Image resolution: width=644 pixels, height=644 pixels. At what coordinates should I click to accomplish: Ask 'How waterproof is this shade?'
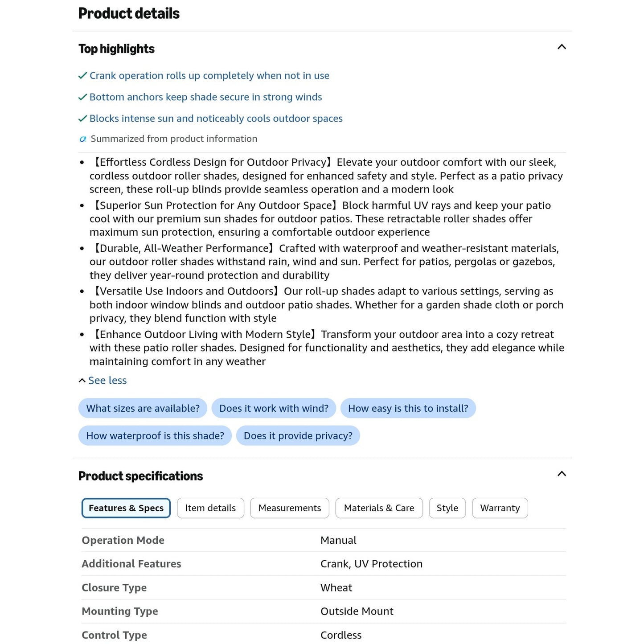[155, 435]
